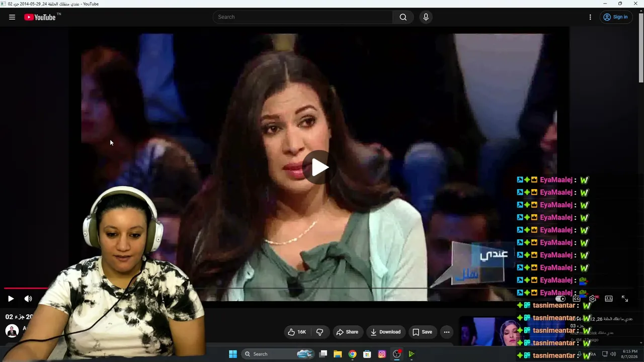Open the volume control in system tray

[x=613, y=354]
